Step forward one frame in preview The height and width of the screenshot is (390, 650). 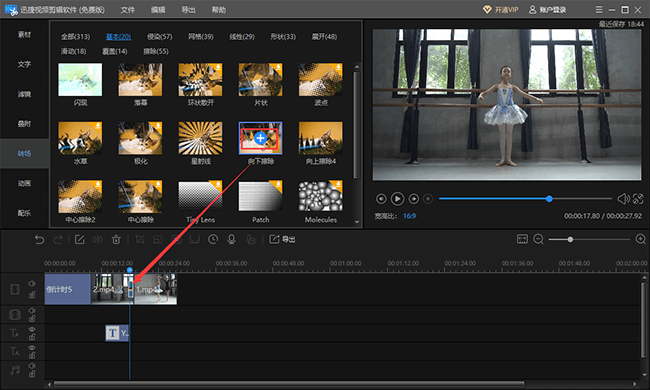click(x=413, y=199)
